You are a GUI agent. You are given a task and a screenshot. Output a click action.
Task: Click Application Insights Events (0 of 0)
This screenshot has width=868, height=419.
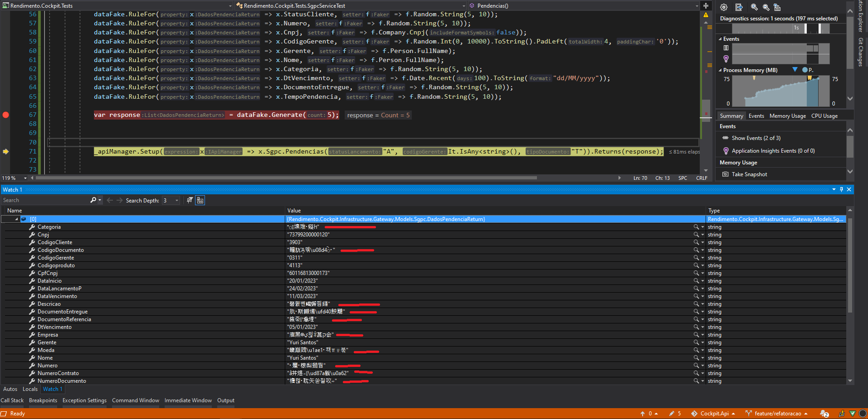(773, 151)
